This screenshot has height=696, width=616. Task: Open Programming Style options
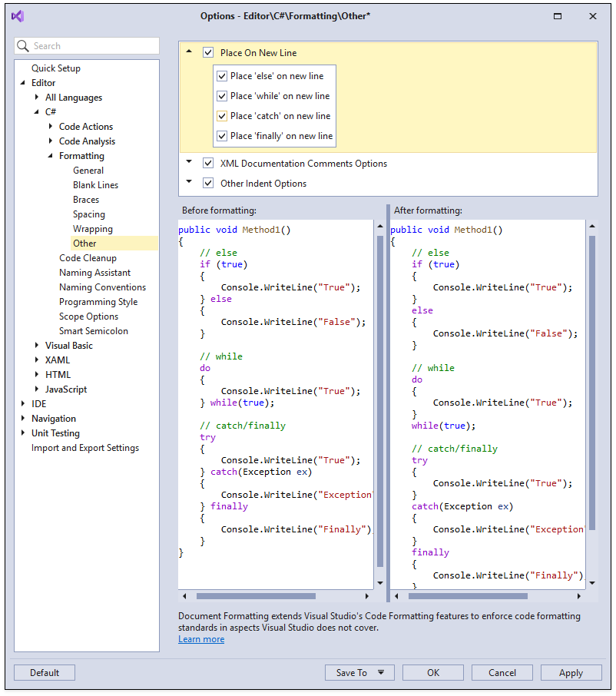tap(98, 302)
